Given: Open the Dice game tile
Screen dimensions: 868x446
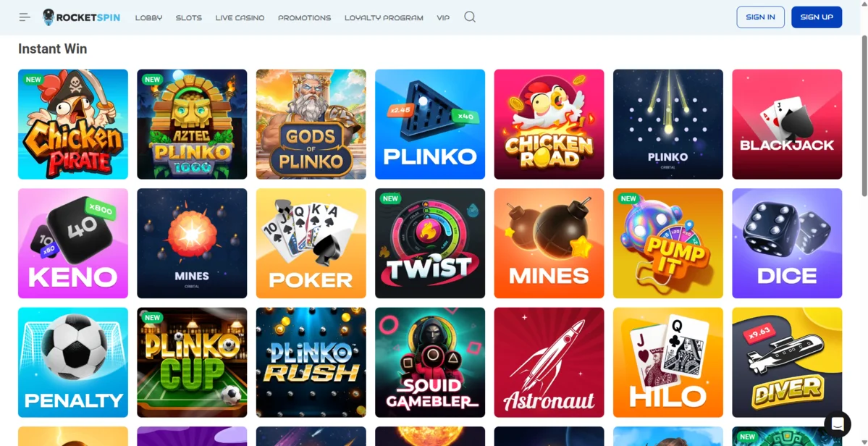Looking at the screenshot, I should coord(787,243).
